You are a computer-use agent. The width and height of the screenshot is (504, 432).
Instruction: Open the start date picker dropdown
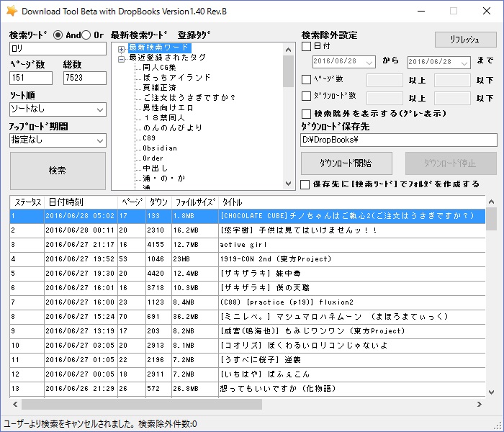(396, 62)
